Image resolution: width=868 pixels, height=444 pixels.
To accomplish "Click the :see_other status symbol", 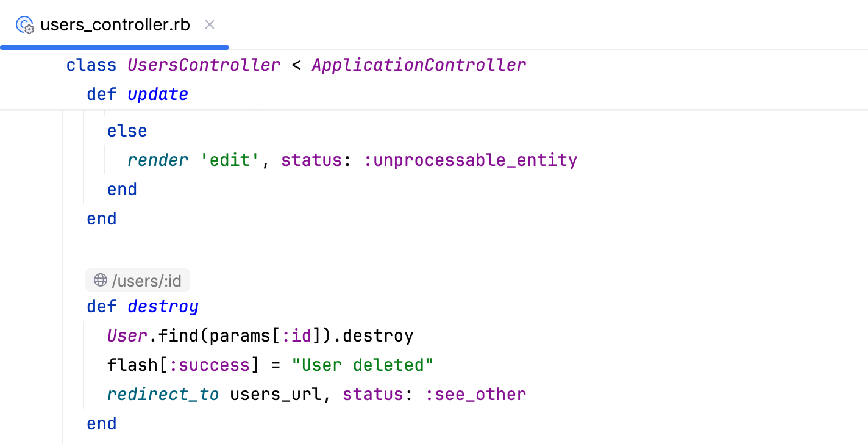I will pos(475,394).
